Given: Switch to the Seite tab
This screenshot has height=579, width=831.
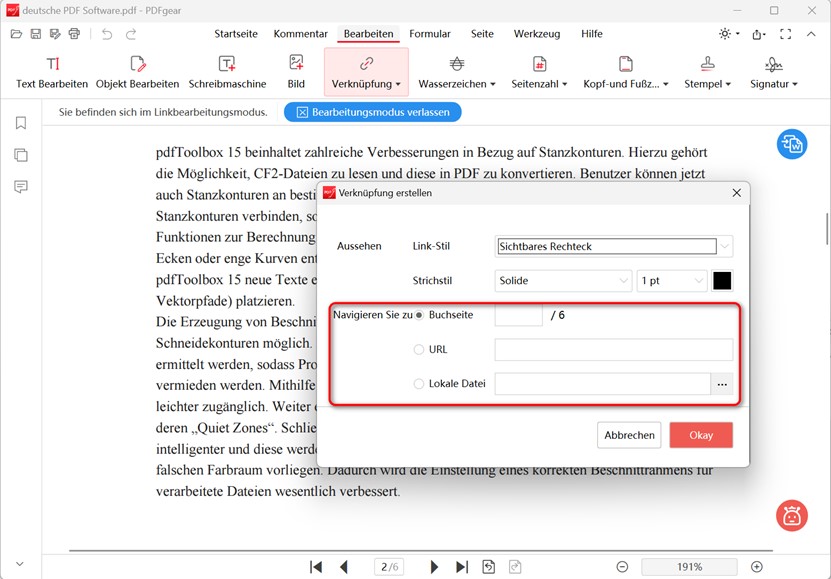Looking at the screenshot, I should click(x=482, y=34).
